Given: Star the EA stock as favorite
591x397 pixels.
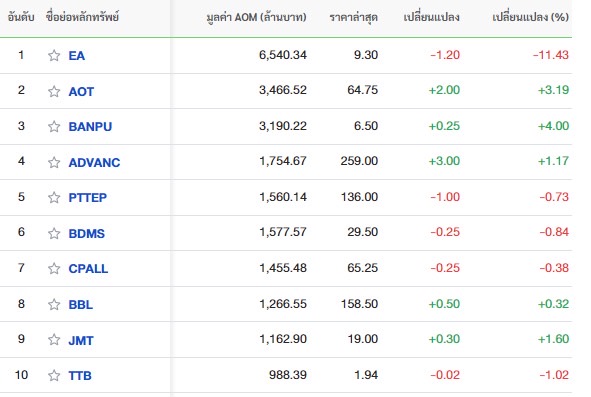Looking at the screenshot, I should (54, 55).
